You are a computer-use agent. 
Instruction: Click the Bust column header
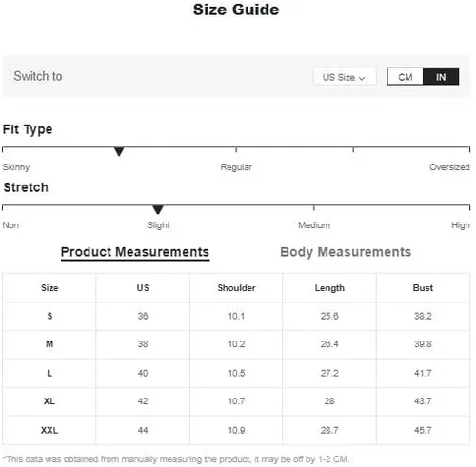coord(423,288)
